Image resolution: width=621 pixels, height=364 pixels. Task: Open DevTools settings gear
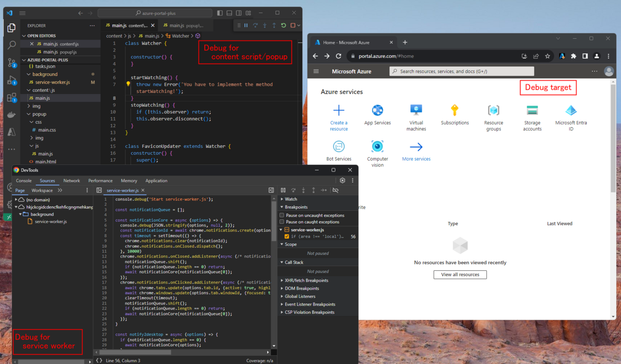point(342,180)
